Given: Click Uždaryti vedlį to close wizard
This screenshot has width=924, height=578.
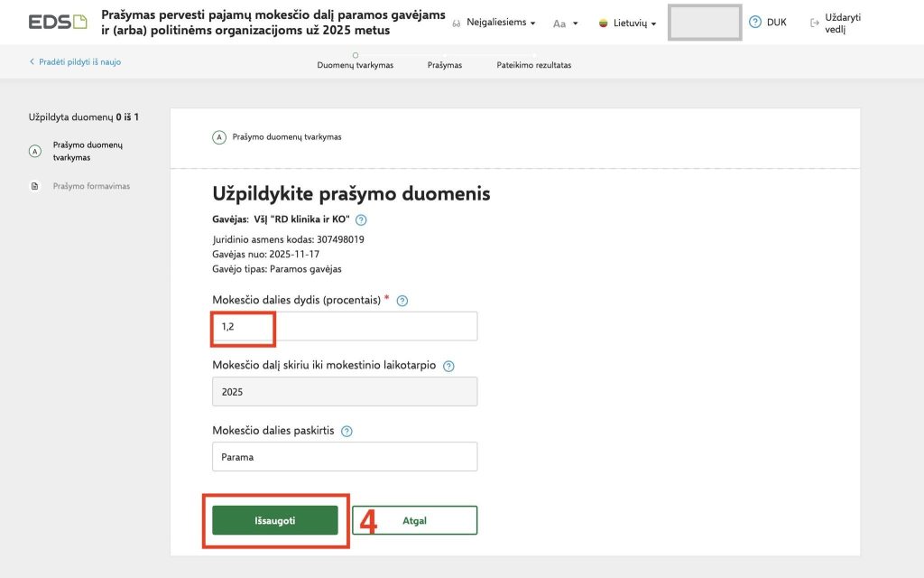Looking at the screenshot, I should (x=843, y=23).
